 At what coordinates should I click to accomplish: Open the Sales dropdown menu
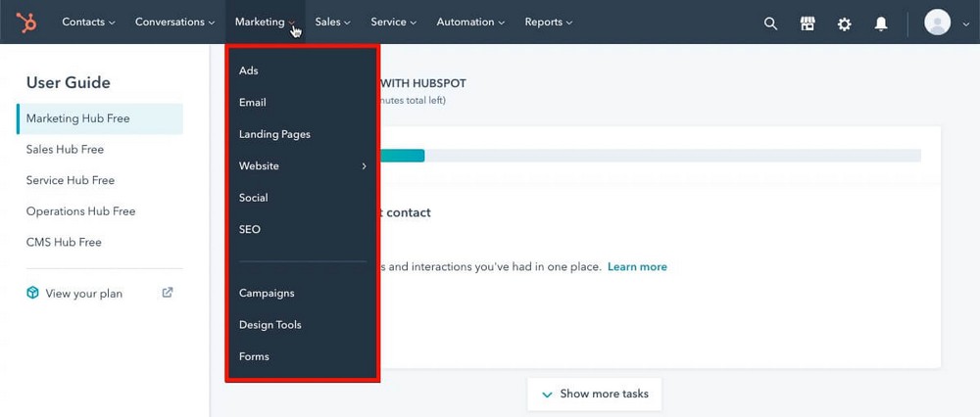(332, 22)
